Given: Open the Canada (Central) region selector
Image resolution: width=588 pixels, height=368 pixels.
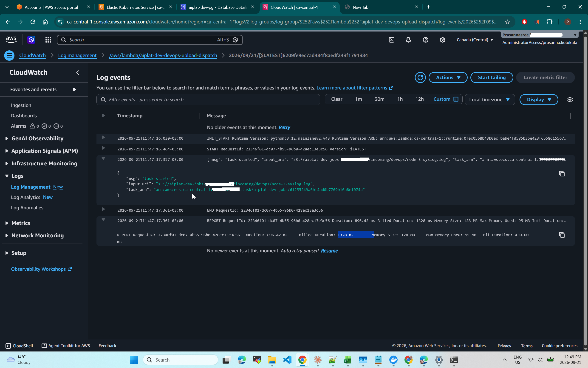Looking at the screenshot, I should point(475,40).
